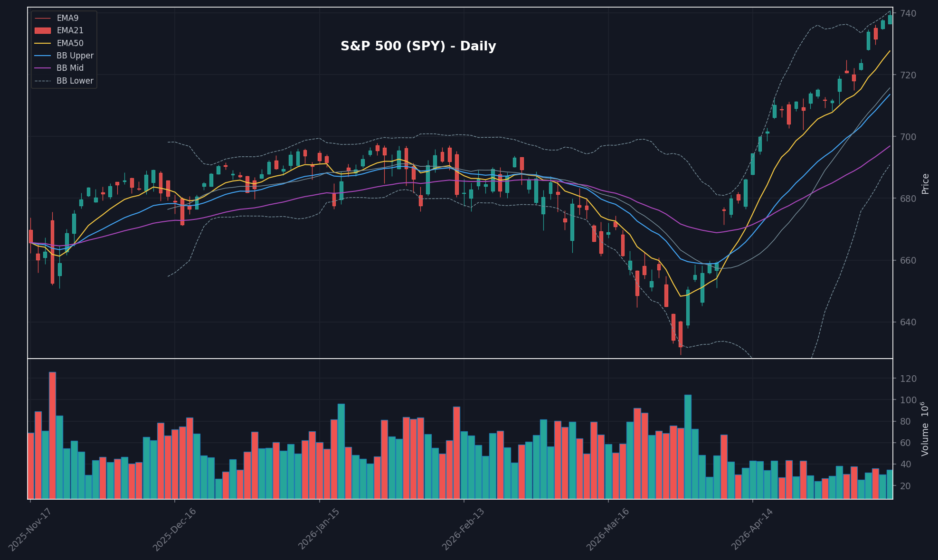Click the red EMA21 legend swatch
The width and height of the screenshot is (938, 560).
coord(43,30)
